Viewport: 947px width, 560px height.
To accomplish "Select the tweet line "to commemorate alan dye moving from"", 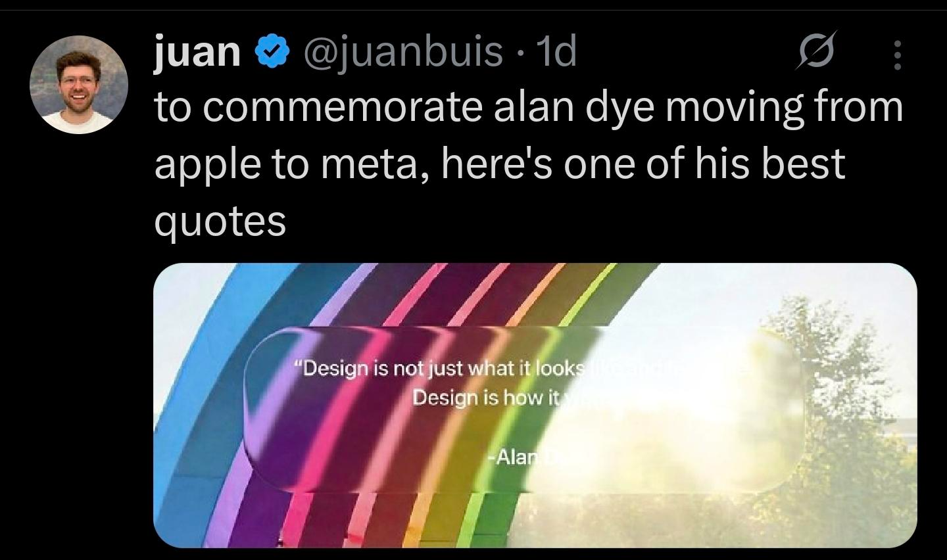I will tap(529, 107).
